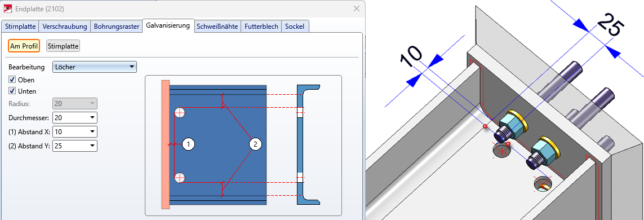Click the circled number 2 marker in diagram
Screen dimensions: 644x220
pos(255,144)
